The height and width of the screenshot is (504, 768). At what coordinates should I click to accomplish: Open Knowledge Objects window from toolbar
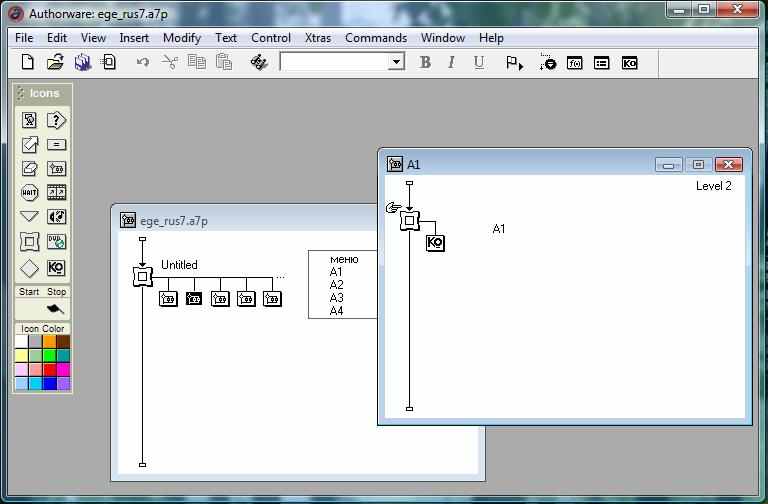click(x=629, y=63)
